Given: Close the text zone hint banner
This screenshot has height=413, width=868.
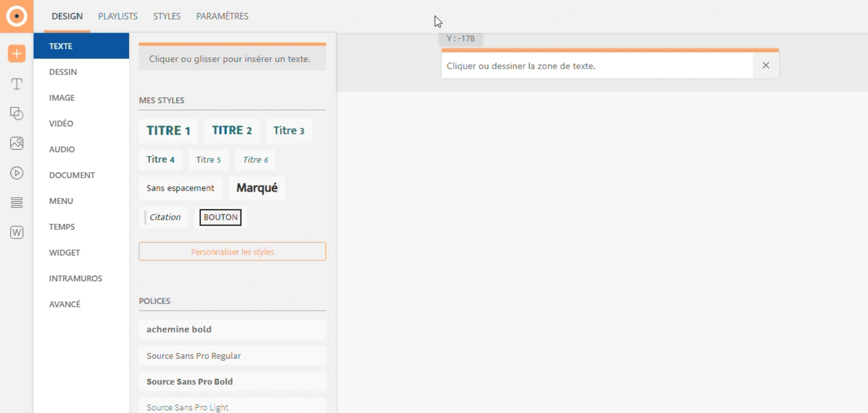Looking at the screenshot, I should click(x=766, y=66).
